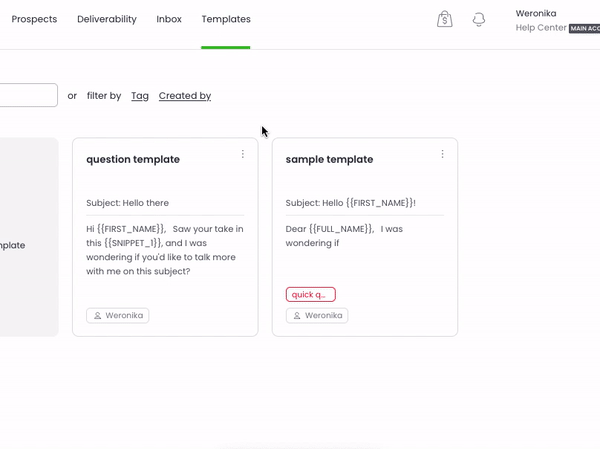Click Weronika author badge on sample template

point(317,315)
